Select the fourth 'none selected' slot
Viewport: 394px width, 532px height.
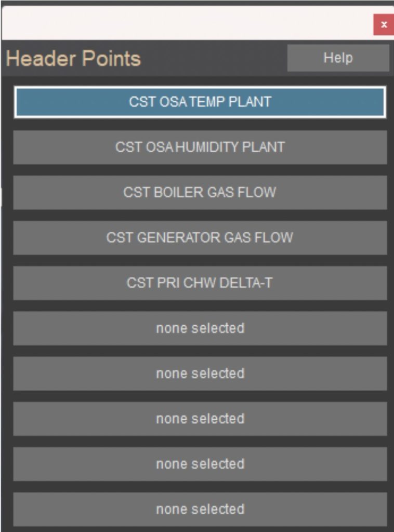click(x=200, y=464)
